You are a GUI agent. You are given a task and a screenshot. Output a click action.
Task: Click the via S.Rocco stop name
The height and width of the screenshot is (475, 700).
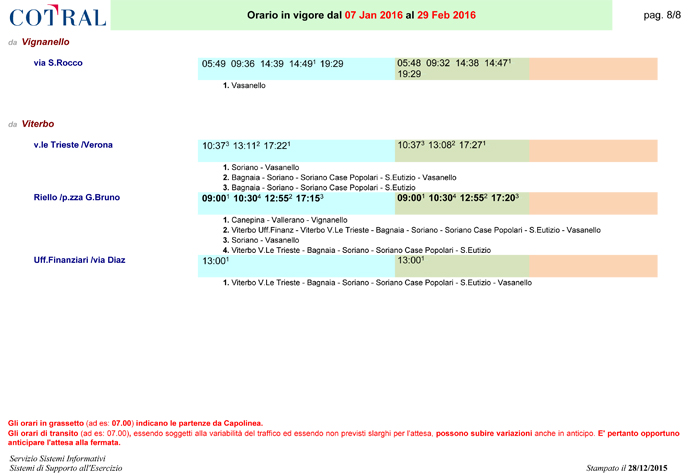point(58,63)
